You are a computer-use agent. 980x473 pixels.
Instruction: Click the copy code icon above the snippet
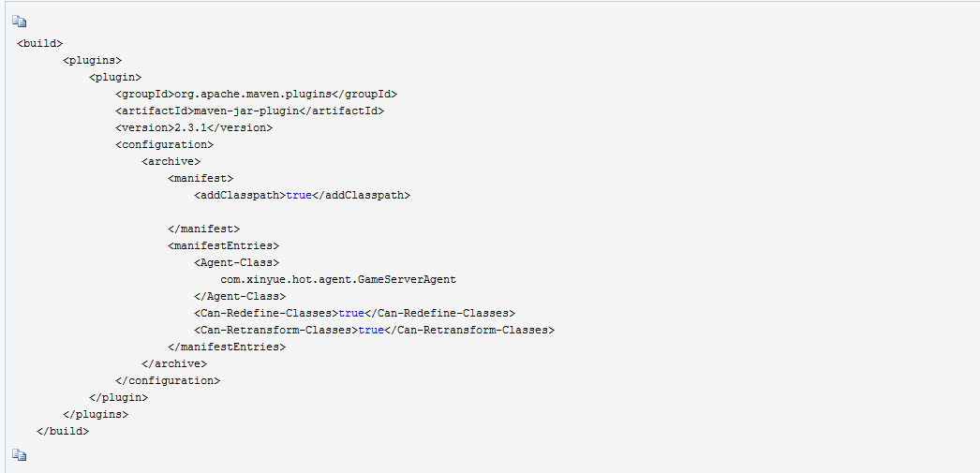(x=20, y=22)
